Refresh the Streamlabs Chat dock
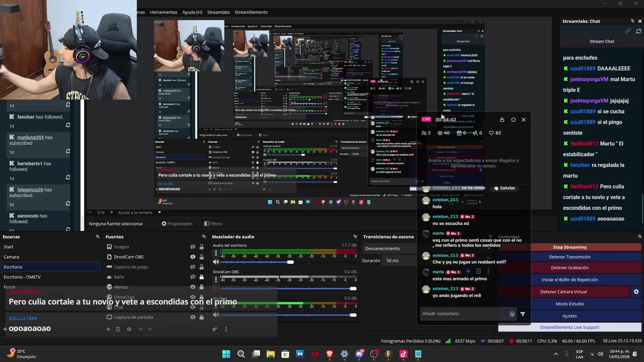Screen dimensions: 644x362 click(x=638, y=31)
